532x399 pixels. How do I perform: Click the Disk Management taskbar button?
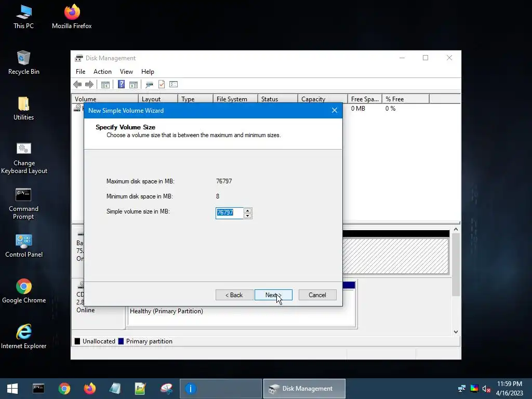[304, 389]
